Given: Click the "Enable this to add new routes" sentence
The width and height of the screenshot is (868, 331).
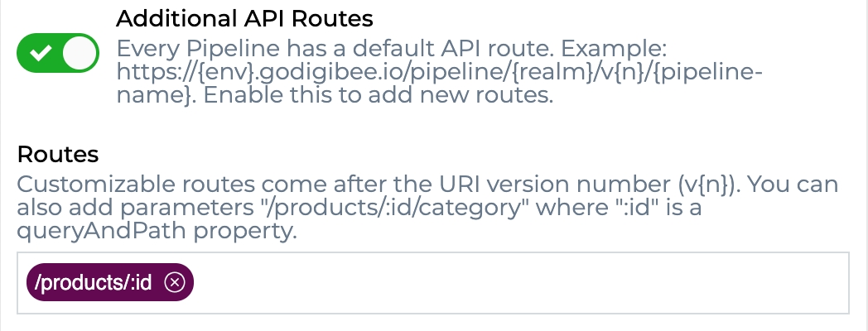Looking at the screenshot, I should pyautogui.click(x=379, y=95).
